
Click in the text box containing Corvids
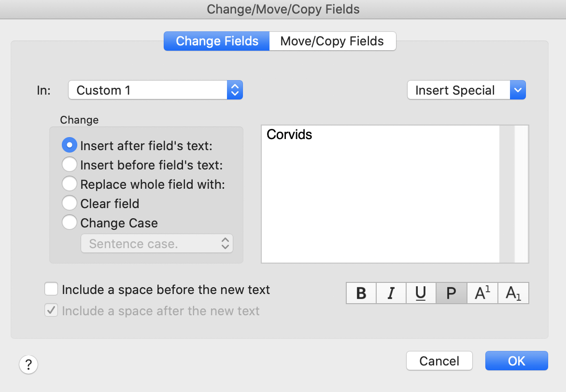coord(380,193)
